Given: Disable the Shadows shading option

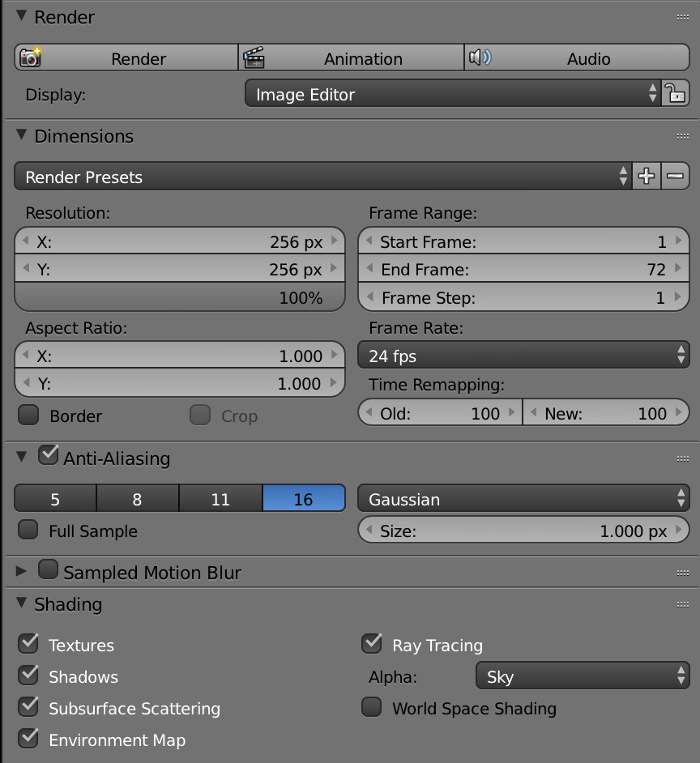Looking at the screenshot, I should click(x=28, y=676).
